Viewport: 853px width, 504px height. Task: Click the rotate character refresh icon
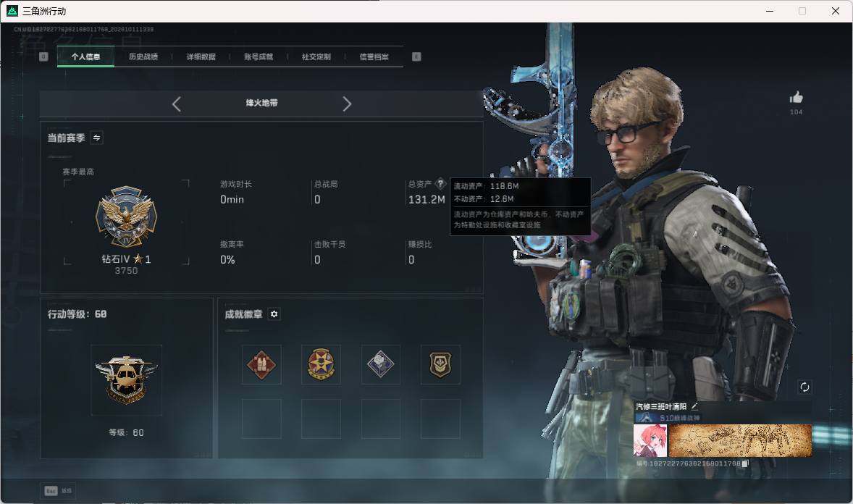(804, 387)
